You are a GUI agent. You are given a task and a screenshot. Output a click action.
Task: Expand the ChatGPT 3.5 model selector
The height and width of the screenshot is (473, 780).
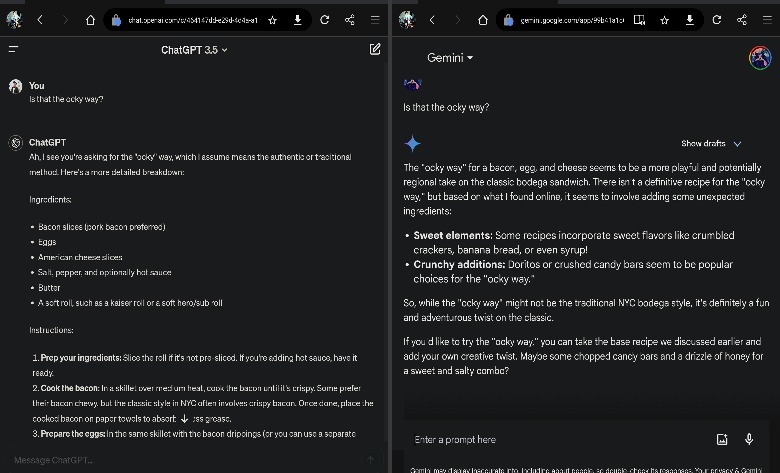194,49
